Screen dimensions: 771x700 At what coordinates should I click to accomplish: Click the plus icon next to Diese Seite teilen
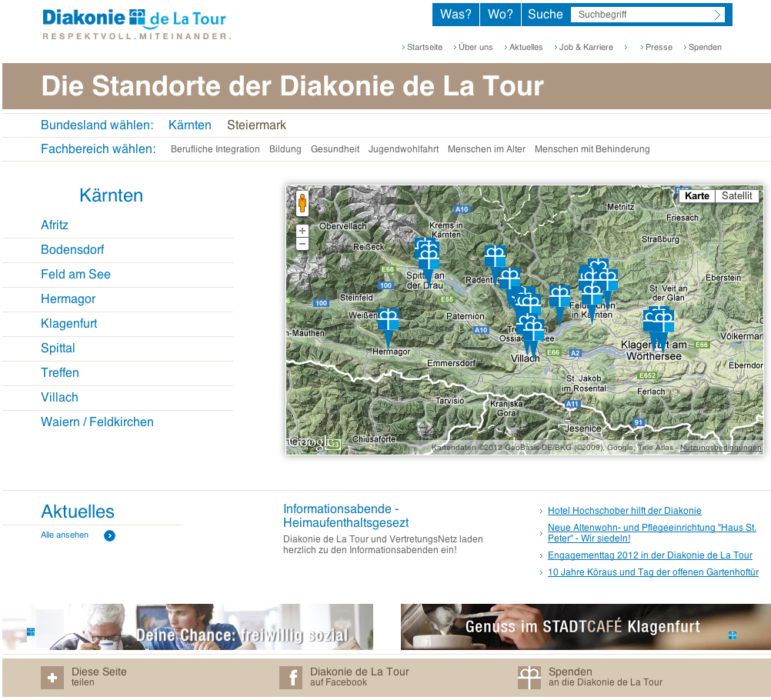coord(52,678)
